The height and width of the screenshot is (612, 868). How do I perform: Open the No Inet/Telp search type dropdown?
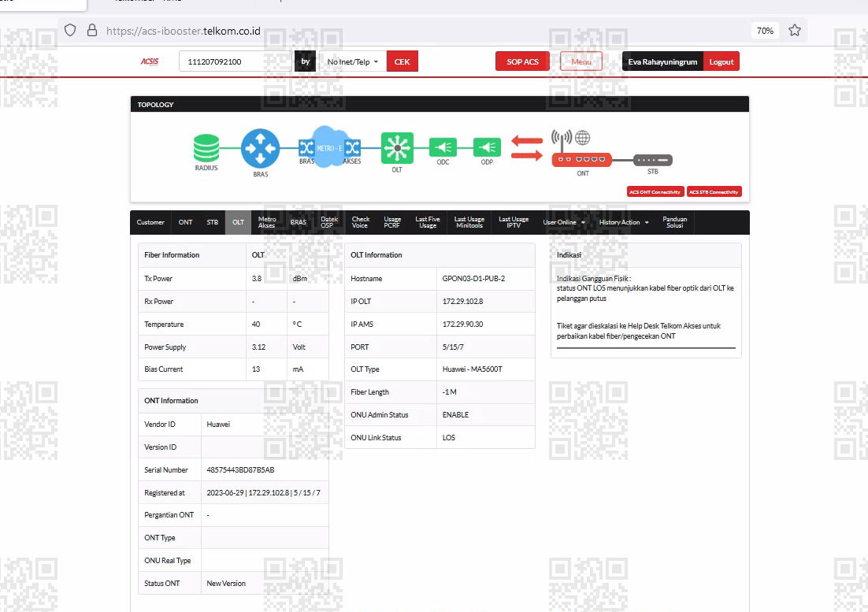(353, 61)
